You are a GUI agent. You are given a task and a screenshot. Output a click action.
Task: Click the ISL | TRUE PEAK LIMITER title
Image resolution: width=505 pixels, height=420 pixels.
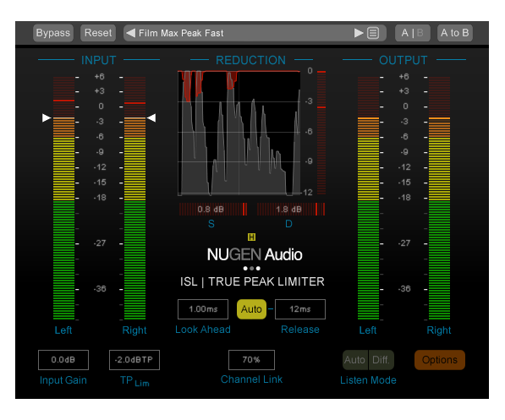click(x=252, y=281)
